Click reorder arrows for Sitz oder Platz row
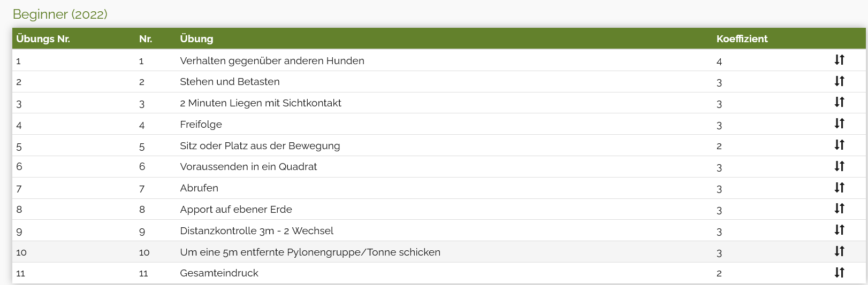The width and height of the screenshot is (868, 285). tap(839, 145)
